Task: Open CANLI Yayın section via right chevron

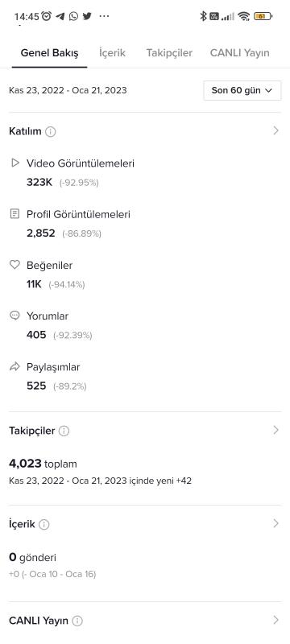Action: tap(276, 620)
